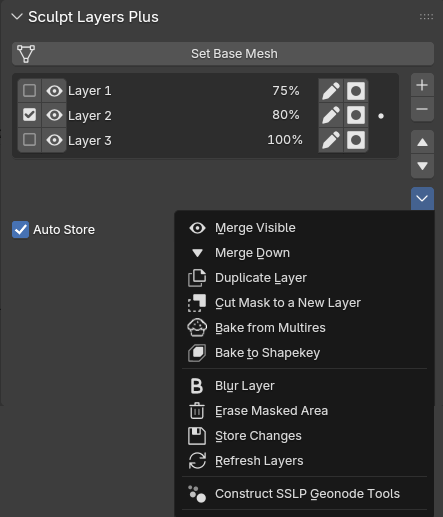
Task: Choose Store Changes from the menu
Action: (305, 436)
